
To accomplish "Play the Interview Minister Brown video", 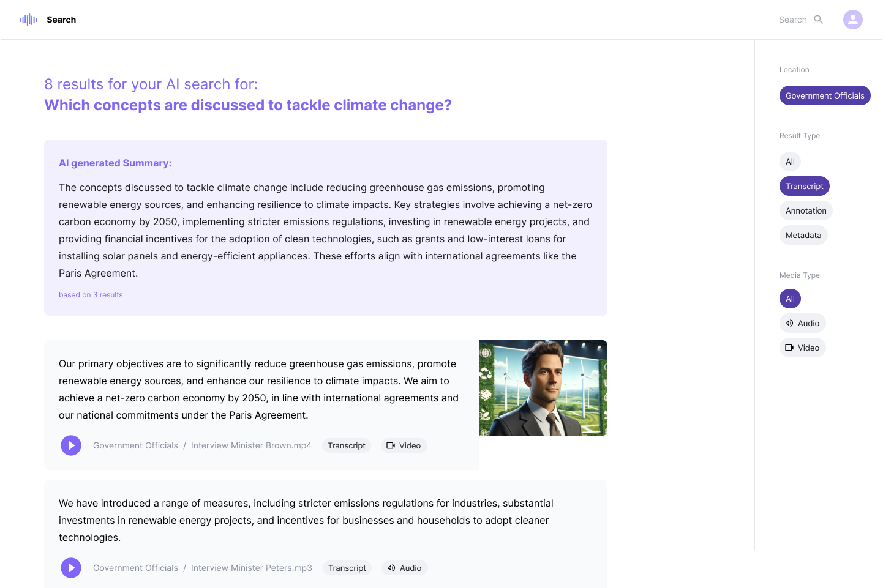I will tap(71, 445).
